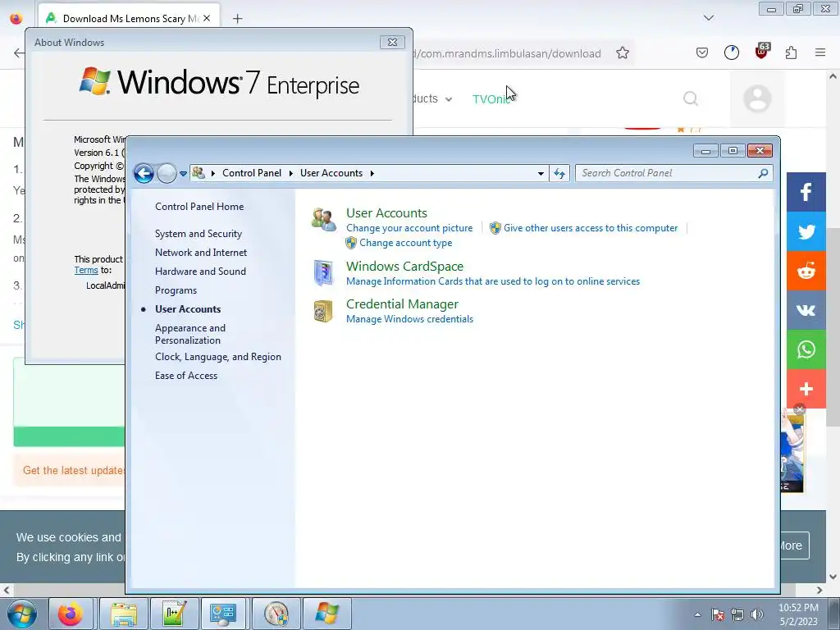This screenshot has height=630, width=840.
Task: Click Give other users access link
Action: click(591, 228)
